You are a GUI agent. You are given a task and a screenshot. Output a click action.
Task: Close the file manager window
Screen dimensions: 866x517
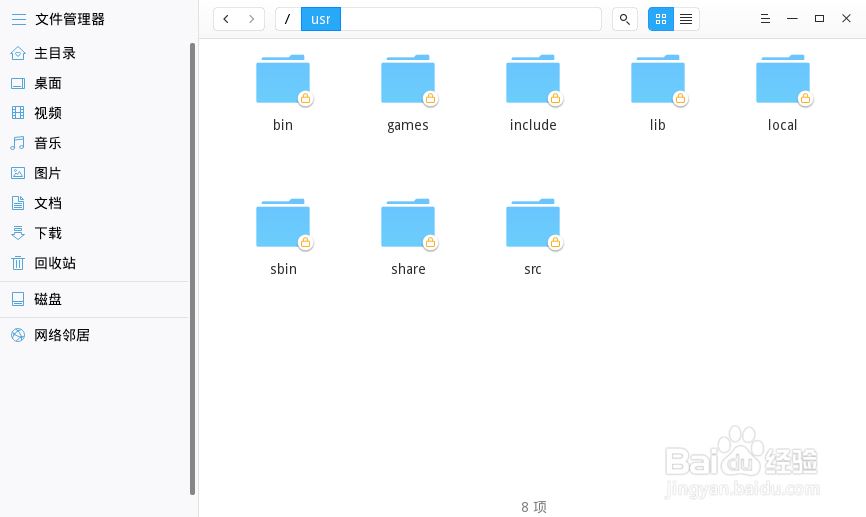pos(846,19)
